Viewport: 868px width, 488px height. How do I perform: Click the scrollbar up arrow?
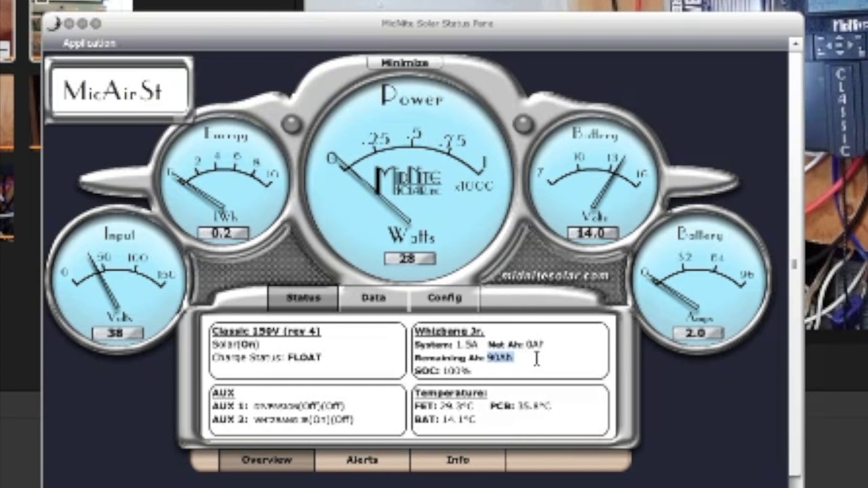pos(796,44)
